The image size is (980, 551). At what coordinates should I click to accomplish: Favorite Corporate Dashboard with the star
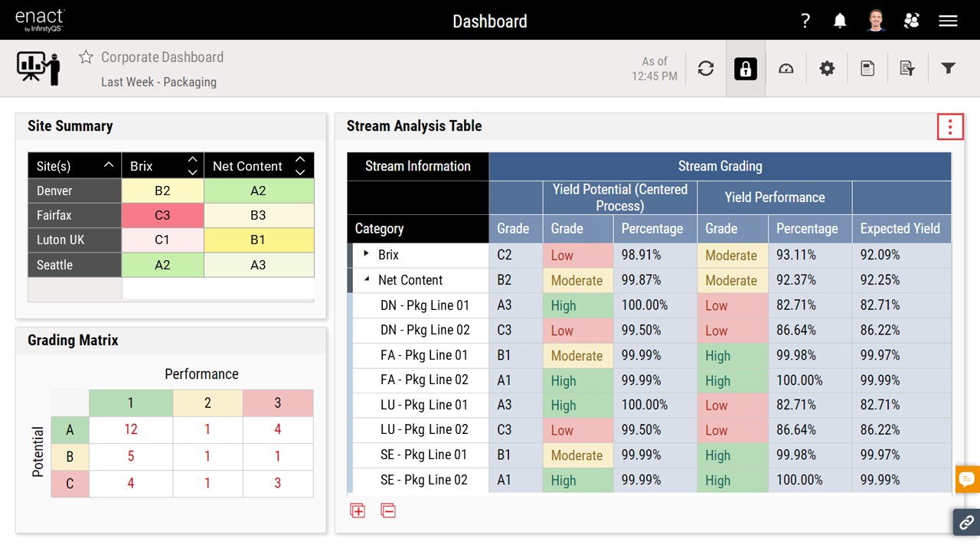pyautogui.click(x=87, y=57)
